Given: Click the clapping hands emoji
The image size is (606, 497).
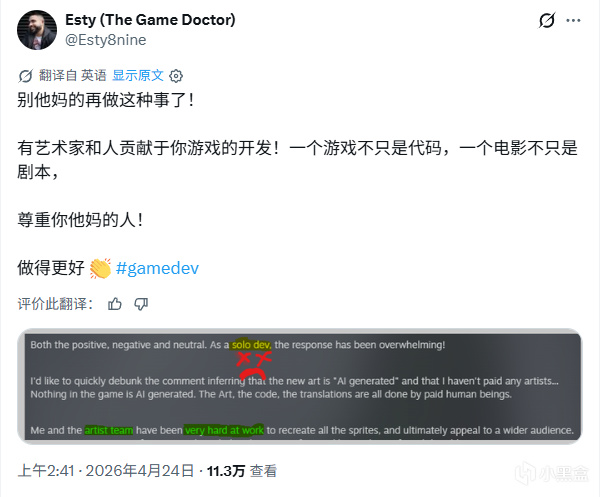Looking at the screenshot, I should pos(100,268).
